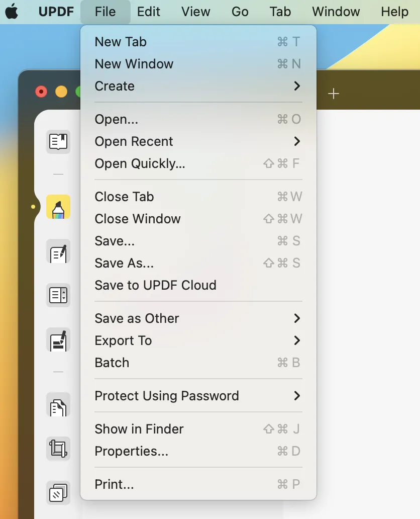Expand the Save as Other submenu
420x519 pixels.
tap(198, 318)
